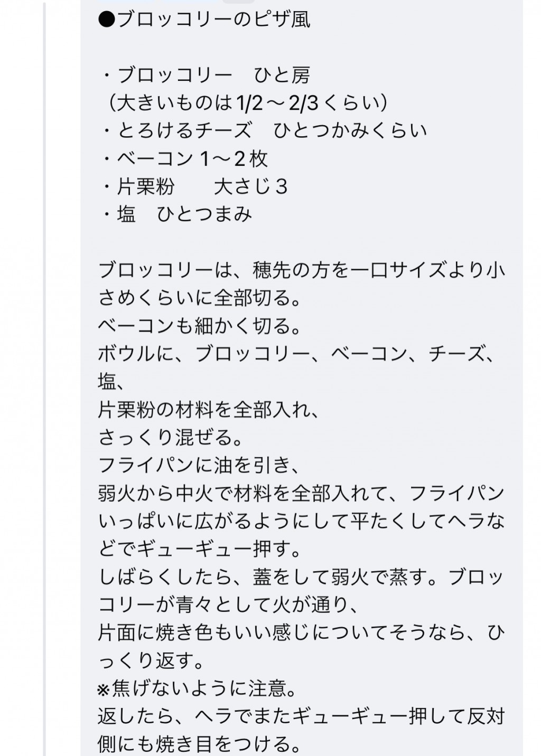541x756 pixels.
Task: Select the line starting 片面に焼き色もいい感じに
Action: point(302,633)
